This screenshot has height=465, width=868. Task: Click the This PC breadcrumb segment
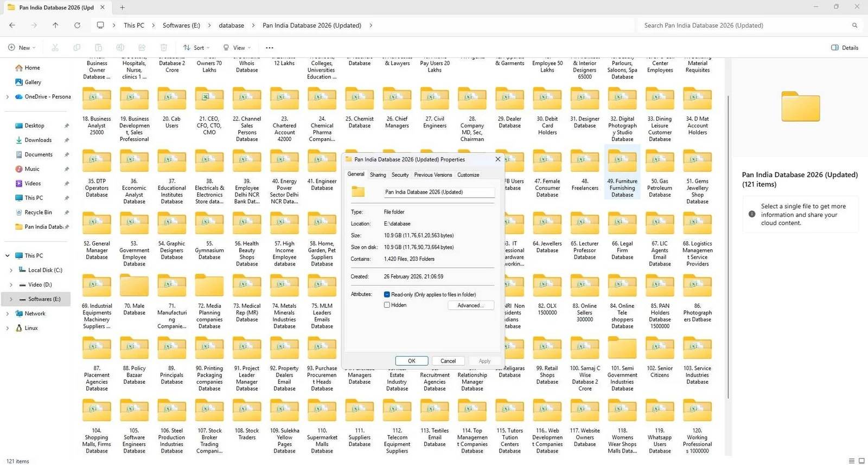tap(133, 25)
